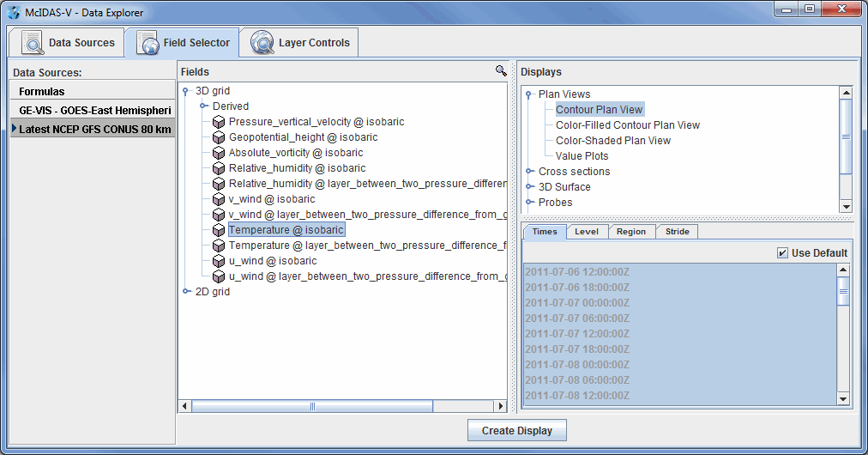
Task: Click cube icon beside Temperature @ isobaric
Action: [219, 230]
